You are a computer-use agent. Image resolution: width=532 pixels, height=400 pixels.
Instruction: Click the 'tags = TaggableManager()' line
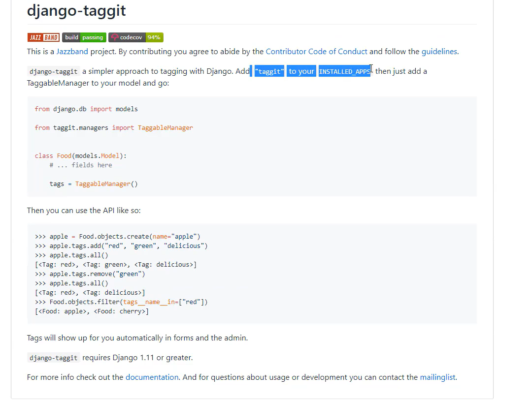94,184
